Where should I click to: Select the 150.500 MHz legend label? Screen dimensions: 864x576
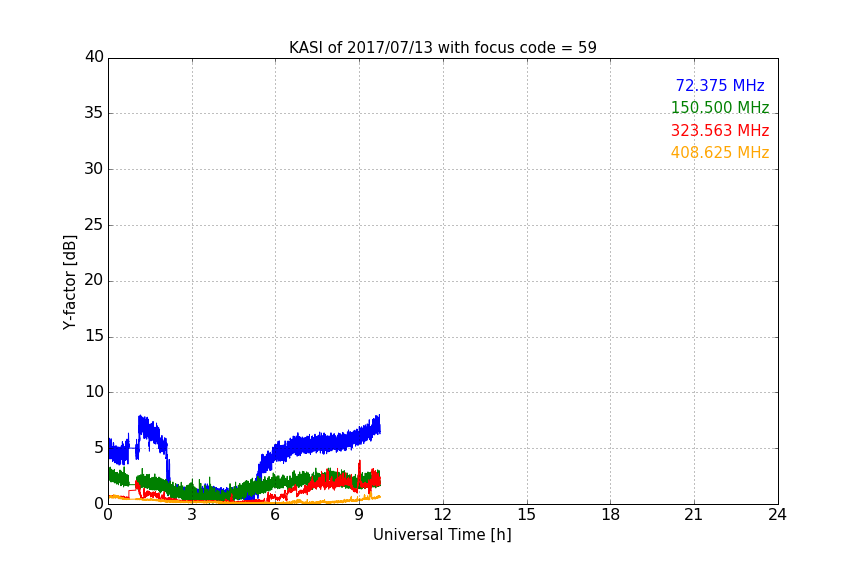[x=720, y=107]
